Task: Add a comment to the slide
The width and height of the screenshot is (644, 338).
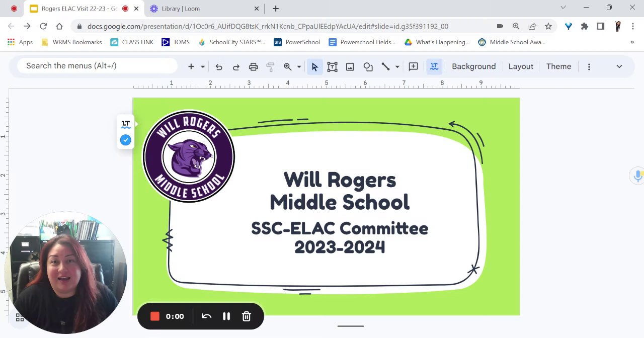Action: click(x=414, y=66)
